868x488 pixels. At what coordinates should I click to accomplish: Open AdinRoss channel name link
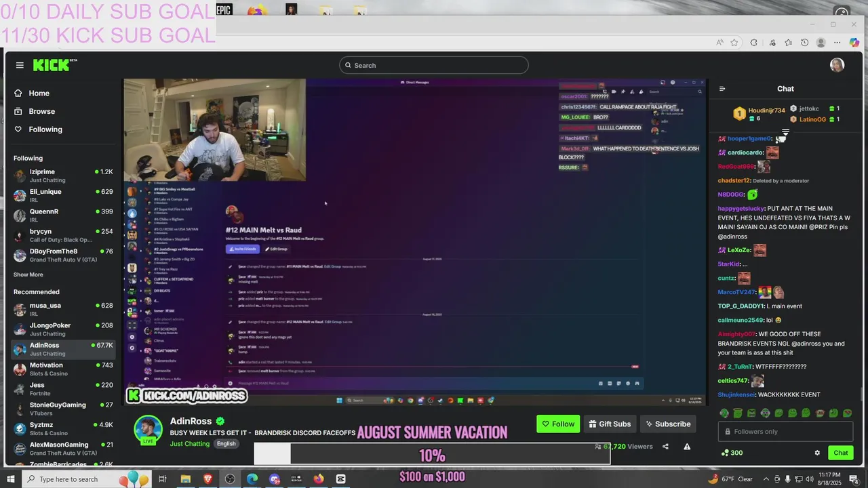click(x=191, y=422)
